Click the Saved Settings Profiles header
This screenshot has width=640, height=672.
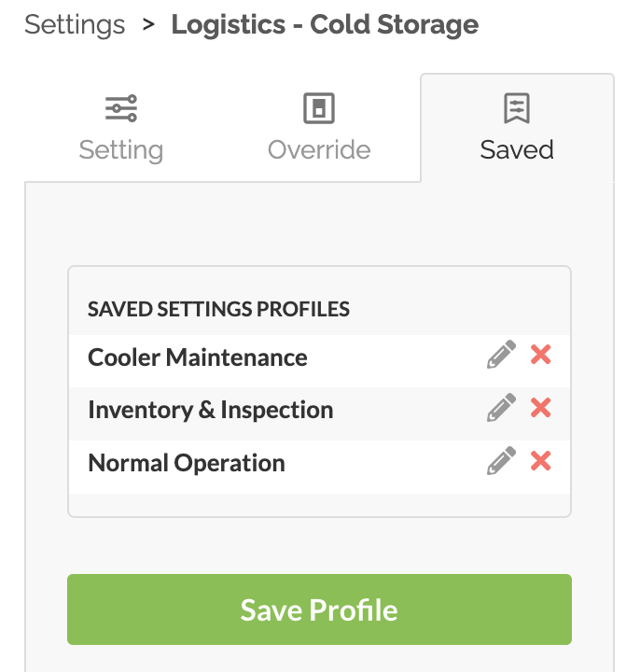(218, 309)
